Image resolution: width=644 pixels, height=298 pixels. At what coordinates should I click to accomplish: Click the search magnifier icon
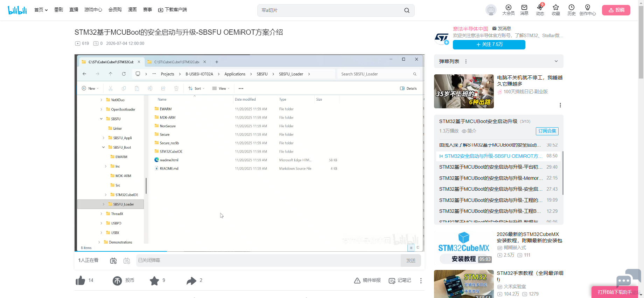407,11
